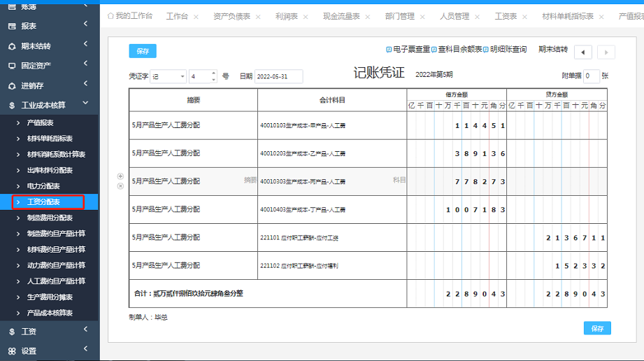
Task: Expand the 进销存 sidebar menu chevron
Action: (x=86, y=83)
